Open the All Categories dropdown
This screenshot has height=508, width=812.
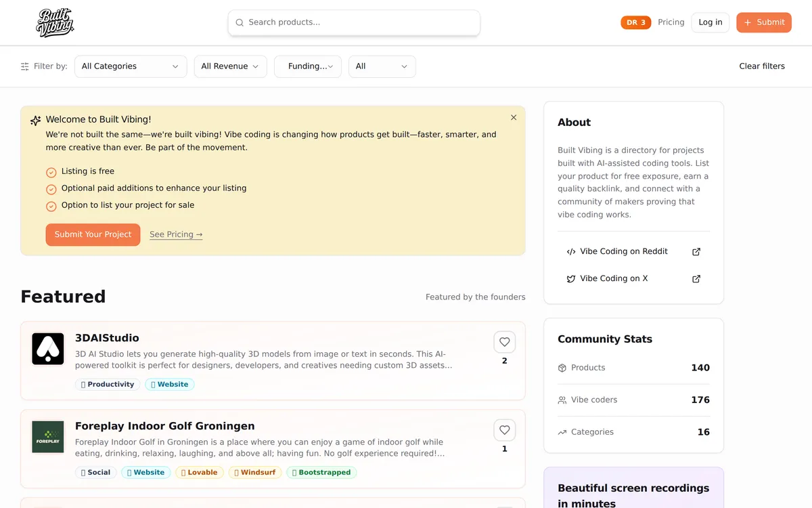(131, 66)
